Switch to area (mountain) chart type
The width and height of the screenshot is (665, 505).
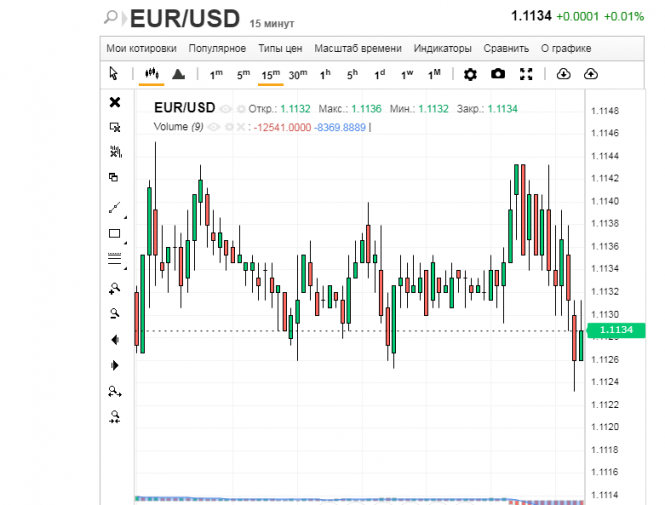click(179, 74)
